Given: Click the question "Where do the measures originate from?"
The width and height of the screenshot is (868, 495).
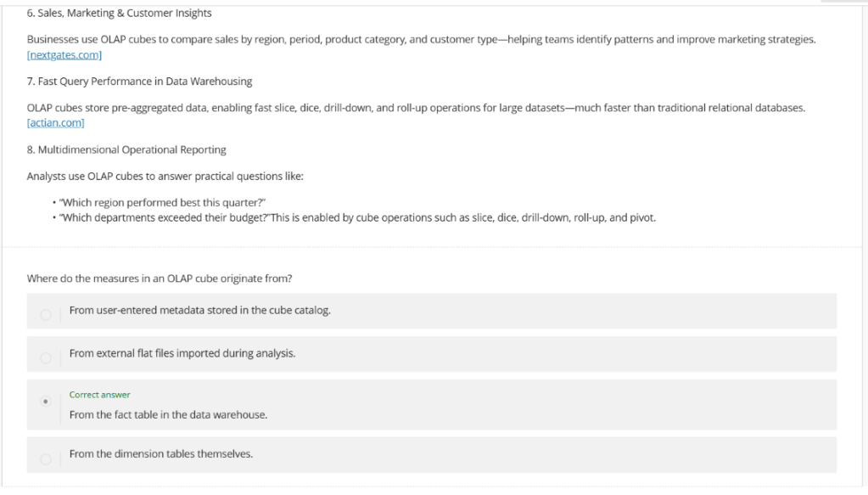Looking at the screenshot, I should point(160,278).
